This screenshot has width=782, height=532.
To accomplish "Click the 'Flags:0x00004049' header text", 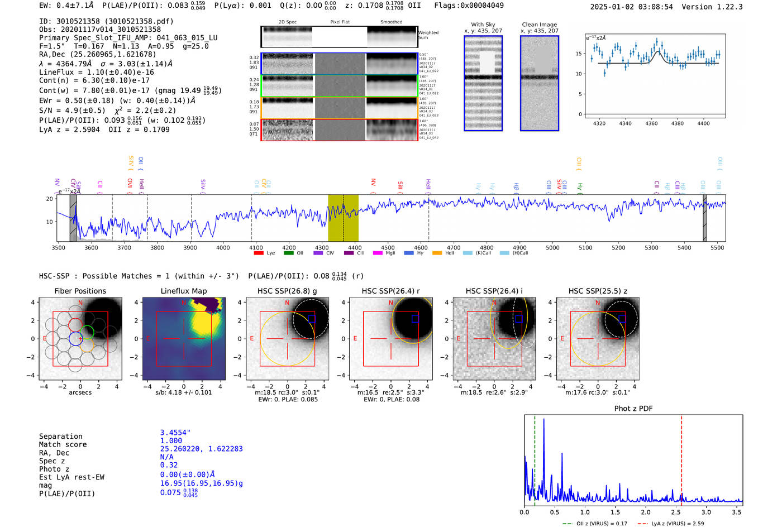I will tap(469, 6).
